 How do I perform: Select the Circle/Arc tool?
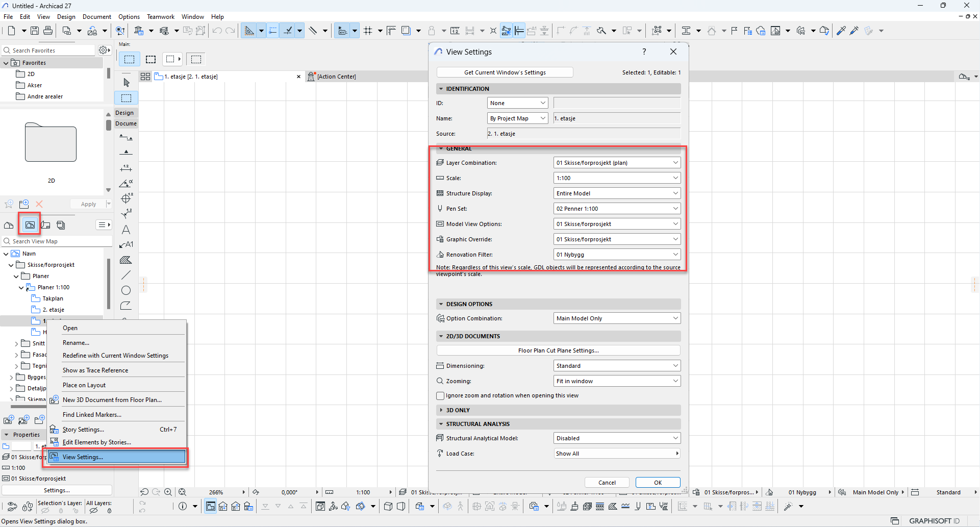click(126, 290)
